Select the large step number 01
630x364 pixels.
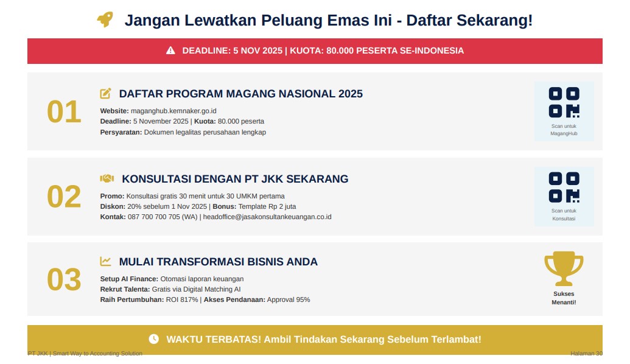tap(64, 113)
